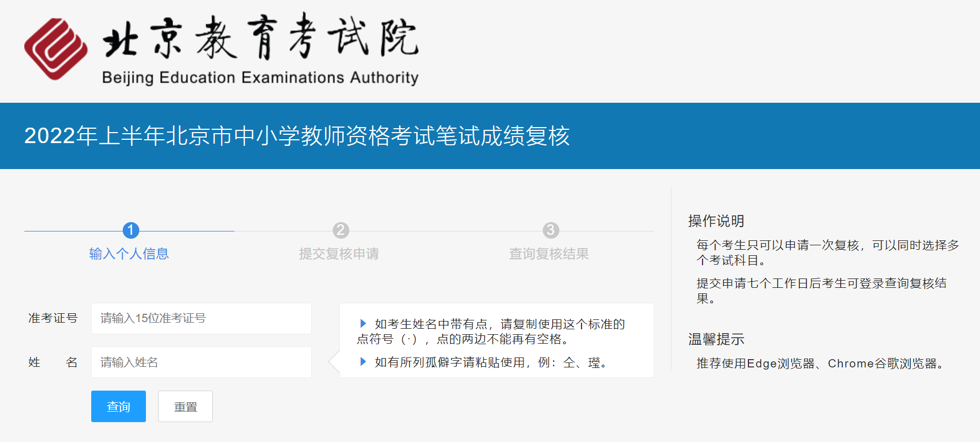
Task: Select the 输入个人信息 step label
Action: [x=129, y=254]
